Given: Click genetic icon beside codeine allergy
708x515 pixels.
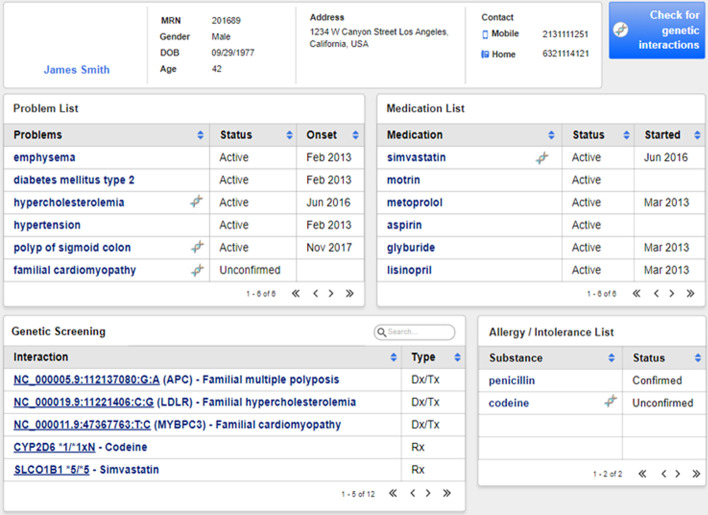Looking at the screenshot, I should pos(610,403).
